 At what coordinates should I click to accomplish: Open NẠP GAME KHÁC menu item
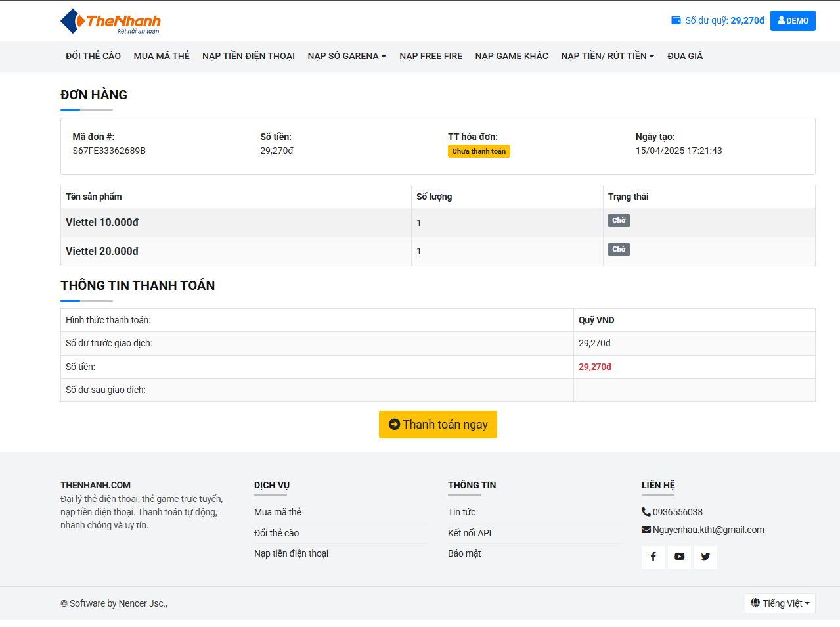(512, 56)
